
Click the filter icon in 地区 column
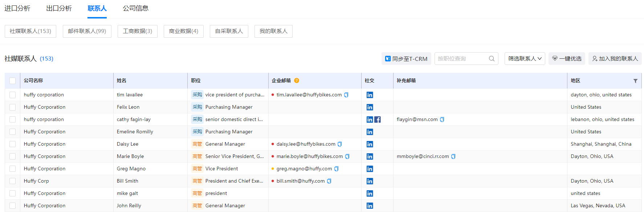point(635,81)
